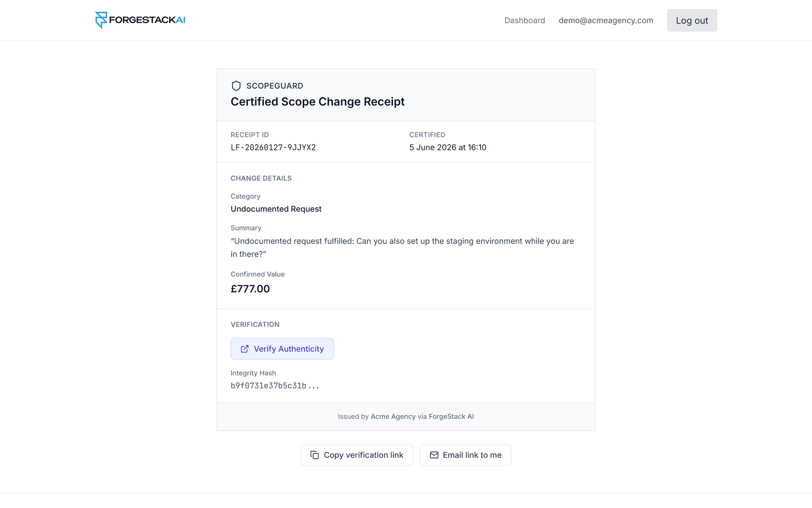
Task: Click the CERTIFIED label
Action: point(427,135)
